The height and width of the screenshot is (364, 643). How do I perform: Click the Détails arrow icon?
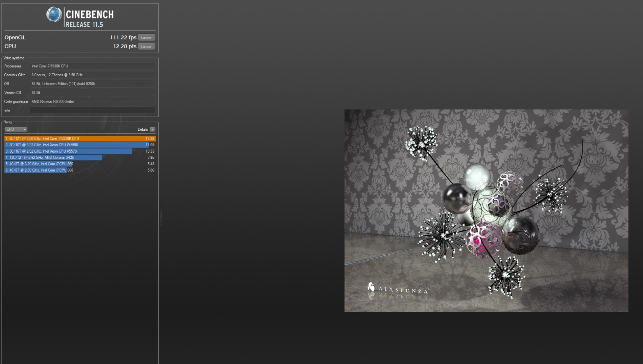(x=152, y=129)
